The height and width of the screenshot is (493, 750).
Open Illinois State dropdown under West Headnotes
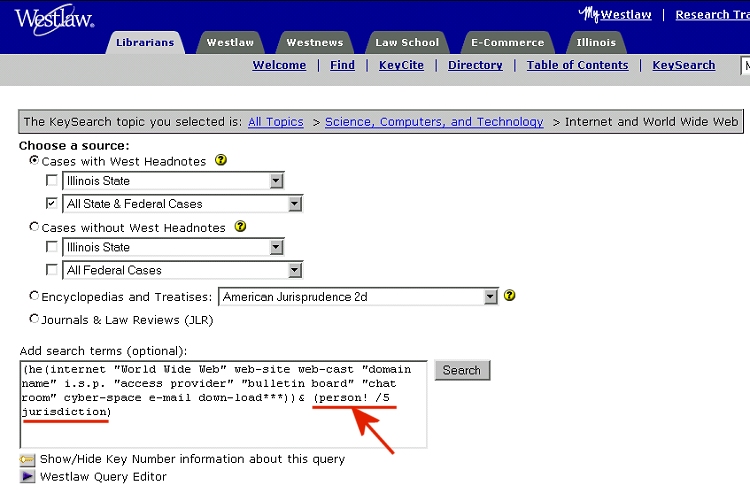pyautogui.click(x=173, y=181)
